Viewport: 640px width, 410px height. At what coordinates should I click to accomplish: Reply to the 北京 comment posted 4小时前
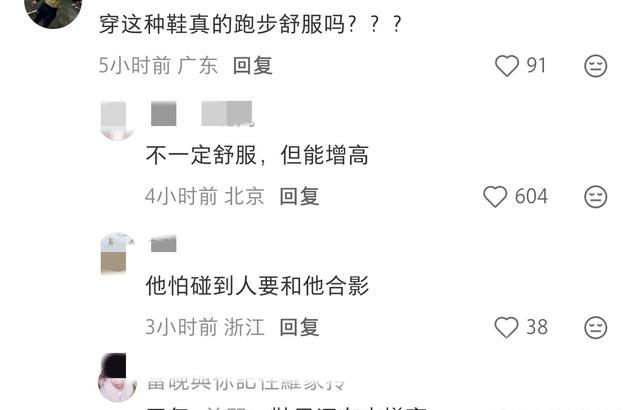(x=299, y=197)
